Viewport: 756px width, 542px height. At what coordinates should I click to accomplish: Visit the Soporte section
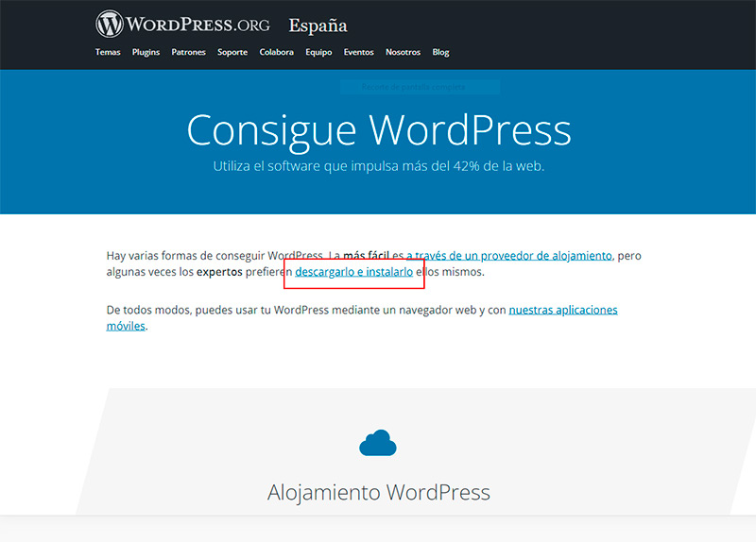click(x=232, y=52)
